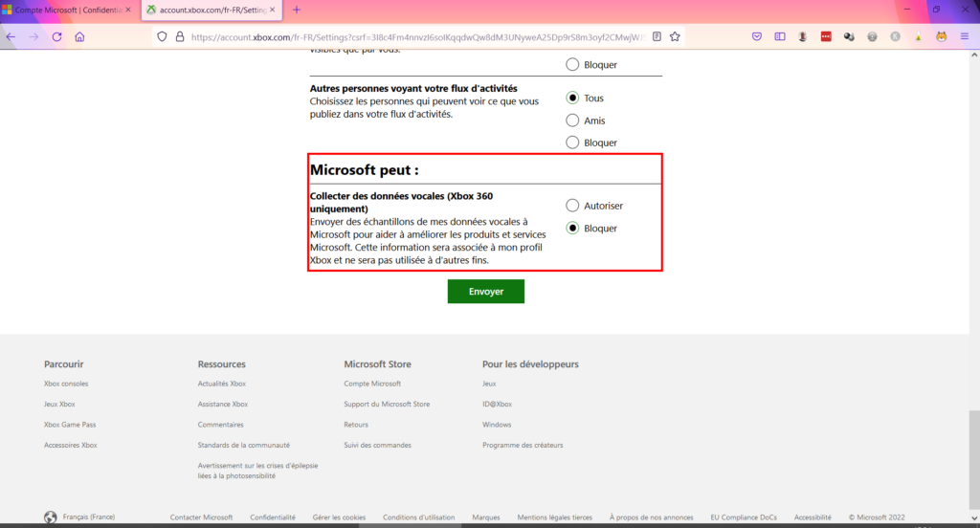Click the shield tracking protection icon

[162, 37]
